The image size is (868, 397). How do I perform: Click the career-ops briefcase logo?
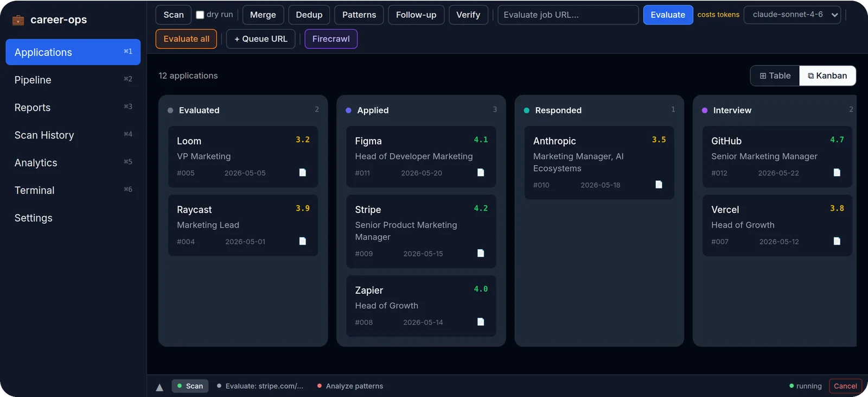click(x=18, y=20)
